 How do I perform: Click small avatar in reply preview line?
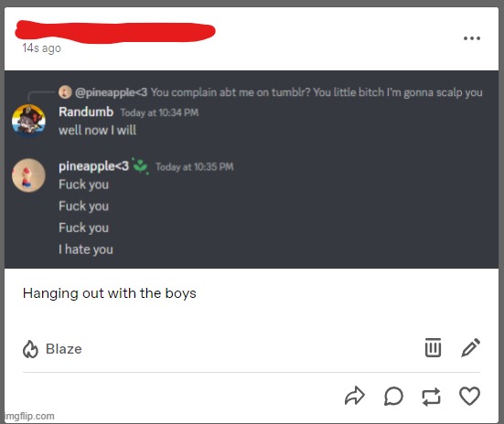(x=65, y=92)
